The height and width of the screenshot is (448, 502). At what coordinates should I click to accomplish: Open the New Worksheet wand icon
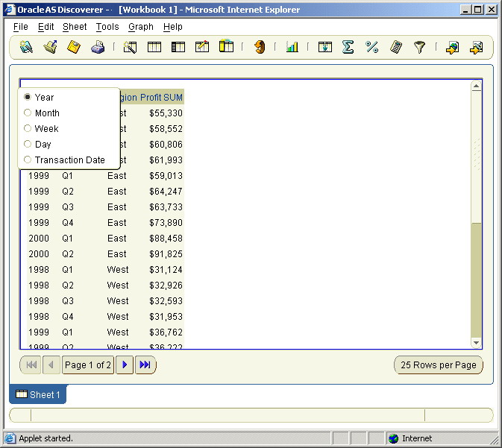(130, 48)
